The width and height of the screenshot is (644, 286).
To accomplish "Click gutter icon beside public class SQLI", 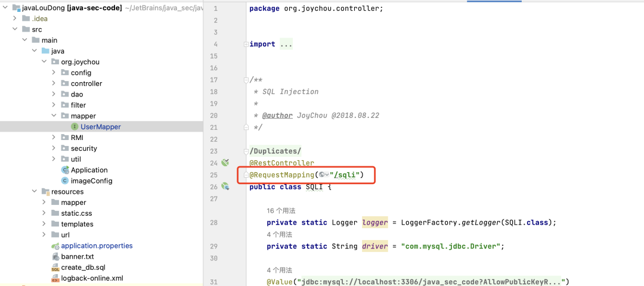I will pos(225,186).
